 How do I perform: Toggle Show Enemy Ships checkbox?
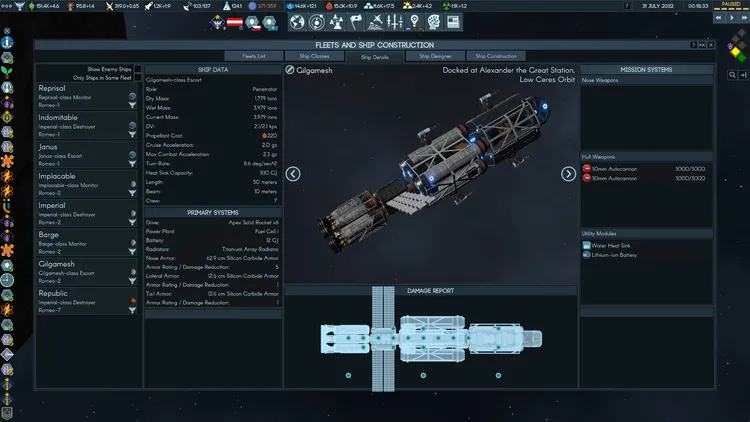coord(138,69)
